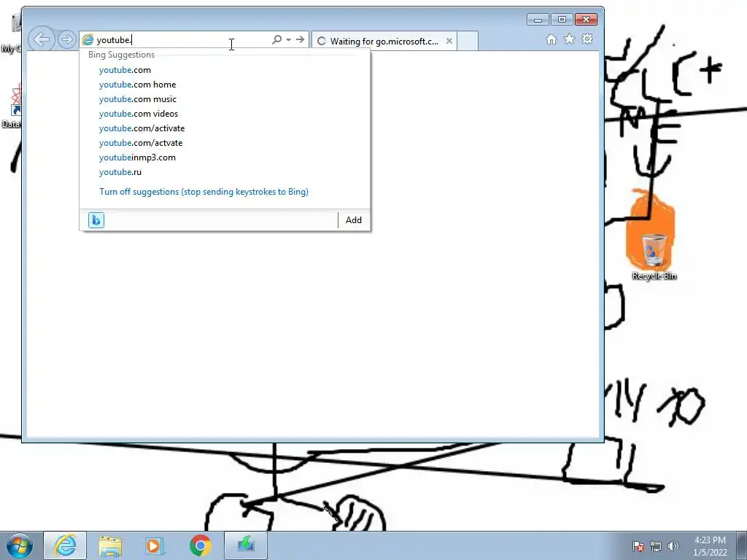The height and width of the screenshot is (560, 747).
Task: Click Action Center flag tray icon
Action: click(638, 546)
